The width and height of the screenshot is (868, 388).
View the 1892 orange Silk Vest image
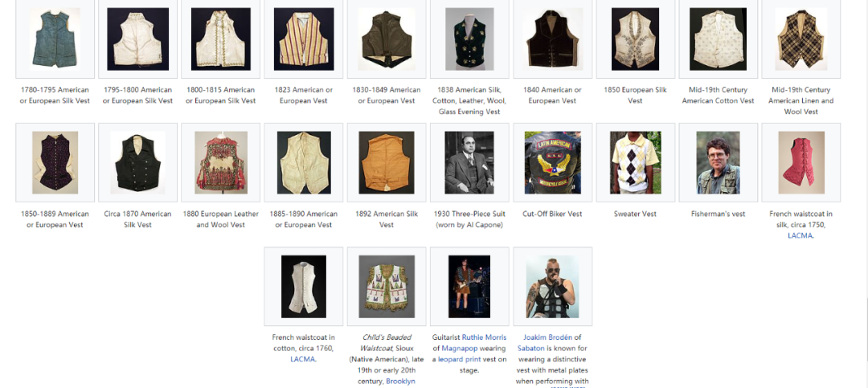coord(387,163)
